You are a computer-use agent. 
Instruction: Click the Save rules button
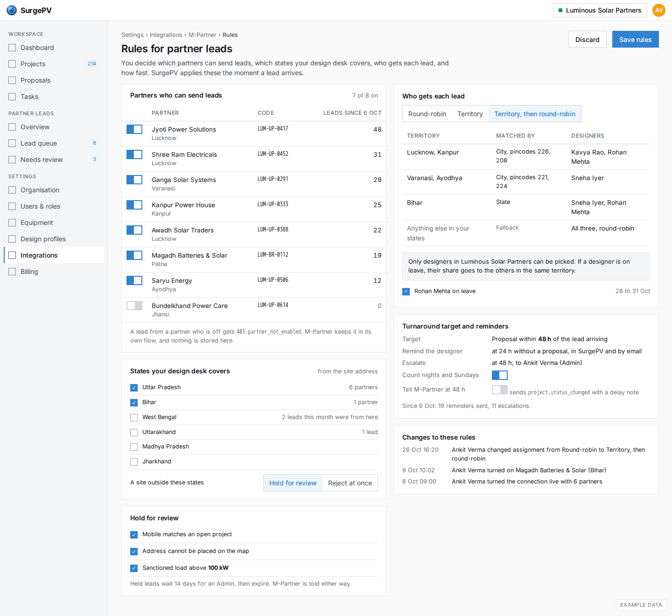[635, 40]
